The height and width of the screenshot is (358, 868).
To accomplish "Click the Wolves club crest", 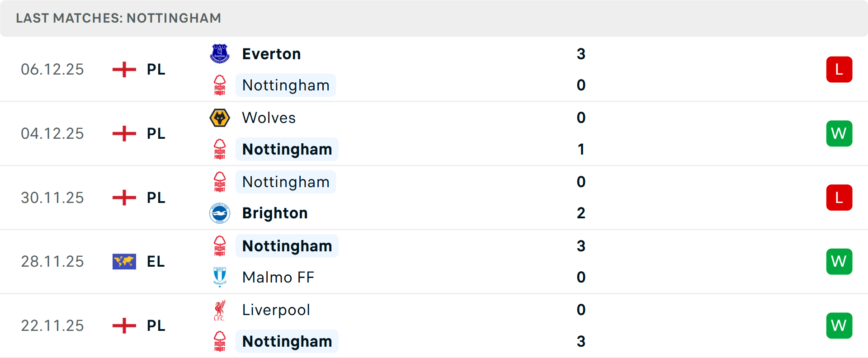I will [220, 118].
